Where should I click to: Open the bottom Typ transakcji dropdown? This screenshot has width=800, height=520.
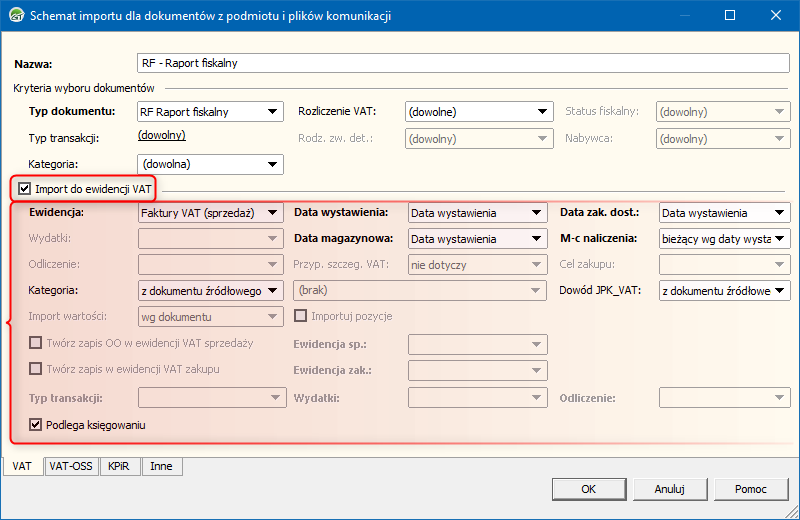(x=212, y=398)
